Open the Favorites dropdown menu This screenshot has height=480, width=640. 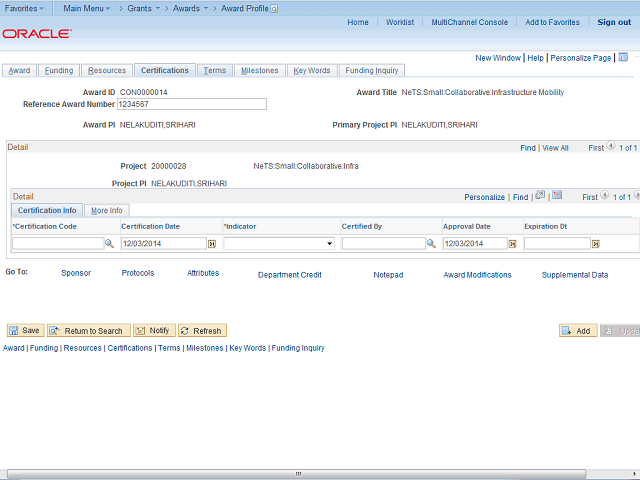click(24, 8)
